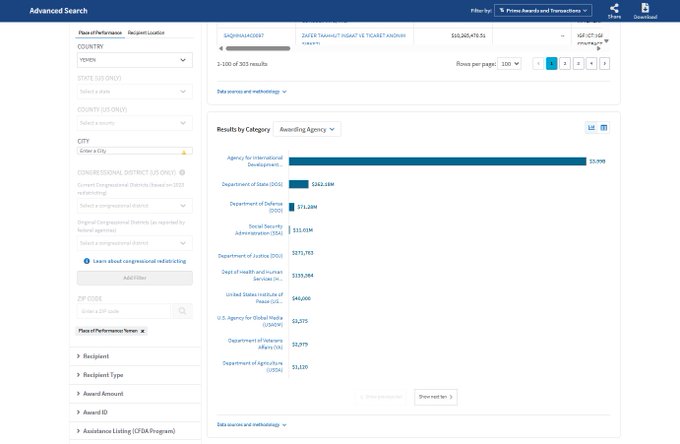680x444 pixels.
Task: Open the Rows per page dropdown
Action: click(x=510, y=63)
